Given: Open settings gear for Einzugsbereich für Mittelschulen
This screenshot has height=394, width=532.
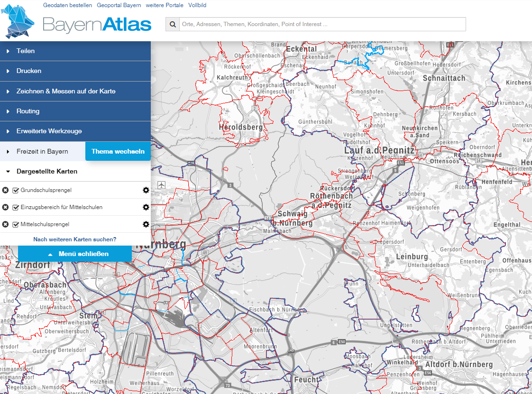Looking at the screenshot, I should [x=146, y=207].
